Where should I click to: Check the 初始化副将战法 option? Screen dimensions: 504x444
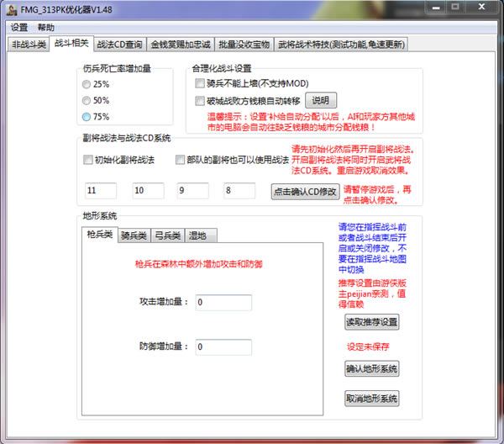[x=88, y=160]
